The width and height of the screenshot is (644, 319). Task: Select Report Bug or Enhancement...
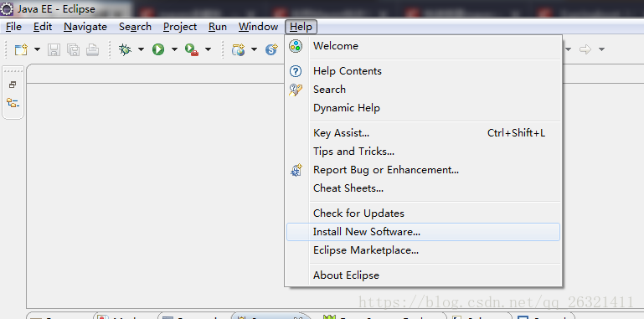[x=423, y=170]
